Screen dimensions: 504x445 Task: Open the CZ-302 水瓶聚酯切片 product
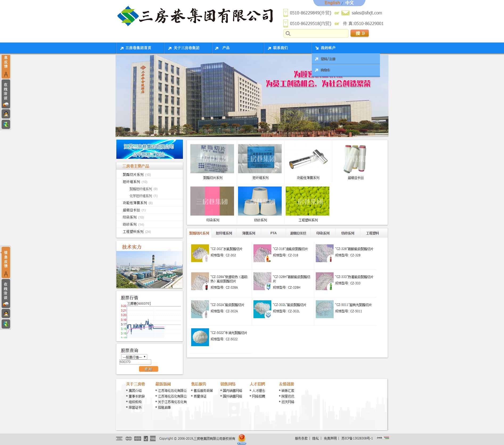(226, 249)
